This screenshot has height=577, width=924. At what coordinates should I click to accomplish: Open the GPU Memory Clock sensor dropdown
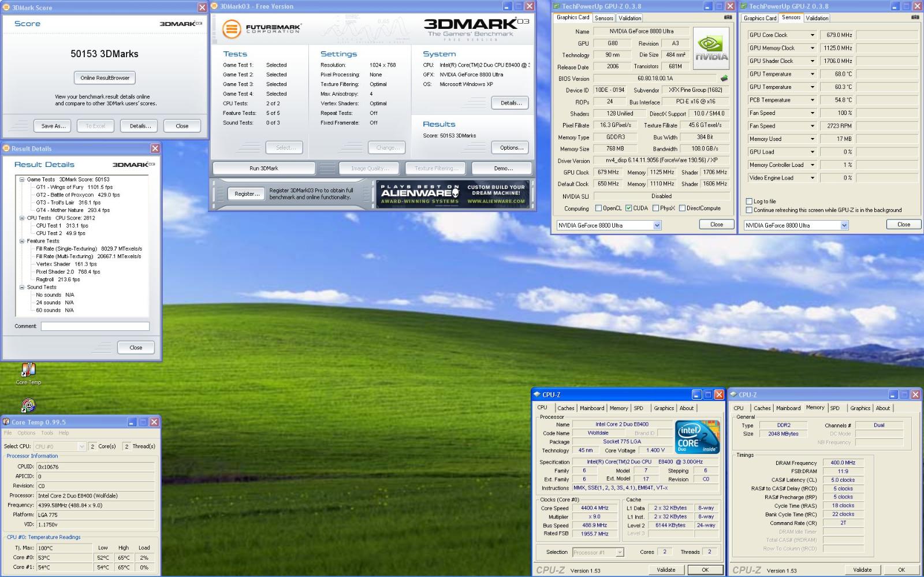(x=812, y=48)
